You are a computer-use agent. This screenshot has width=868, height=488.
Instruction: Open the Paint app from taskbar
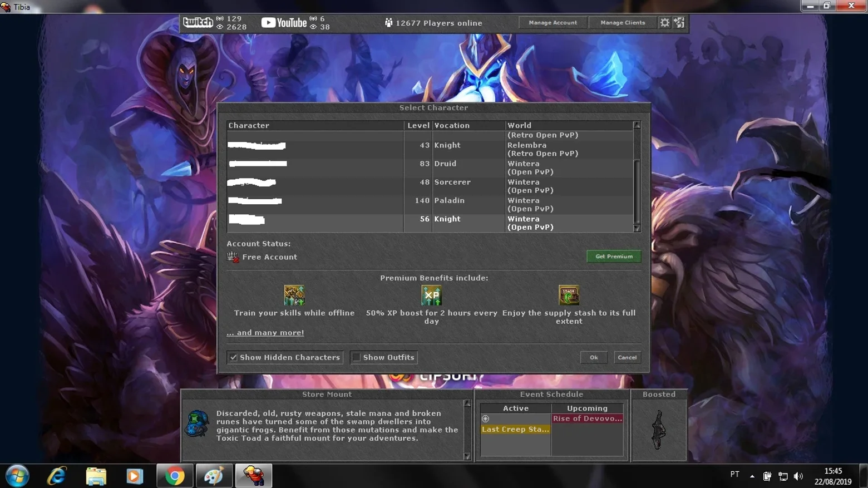[214, 476]
